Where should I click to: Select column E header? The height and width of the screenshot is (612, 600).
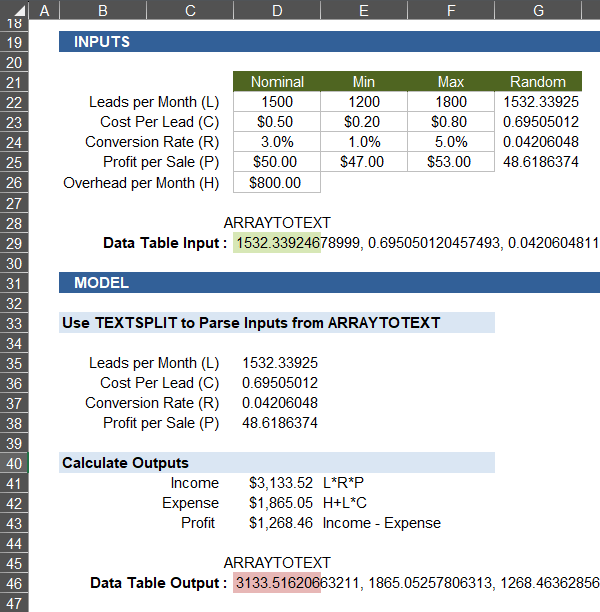pos(364,10)
